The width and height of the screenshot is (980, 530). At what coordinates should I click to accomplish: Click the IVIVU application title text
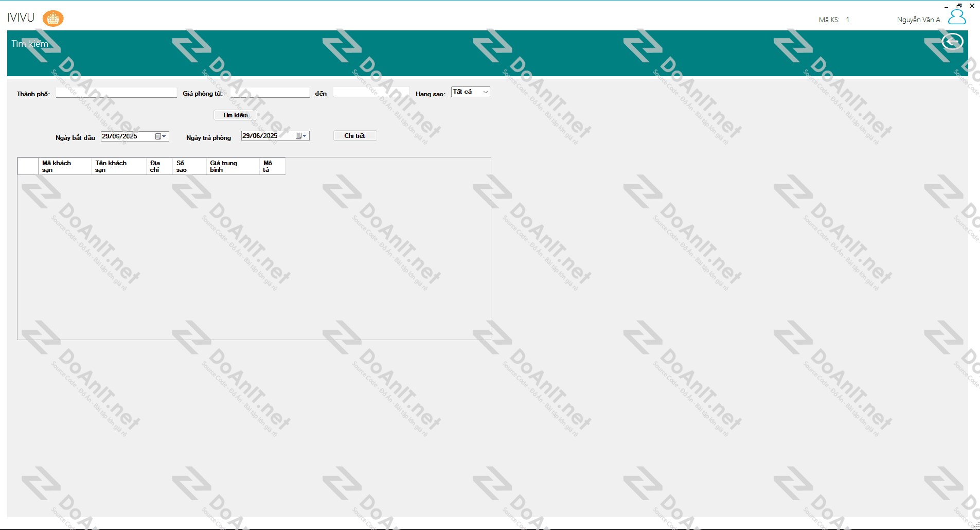click(21, 17)
